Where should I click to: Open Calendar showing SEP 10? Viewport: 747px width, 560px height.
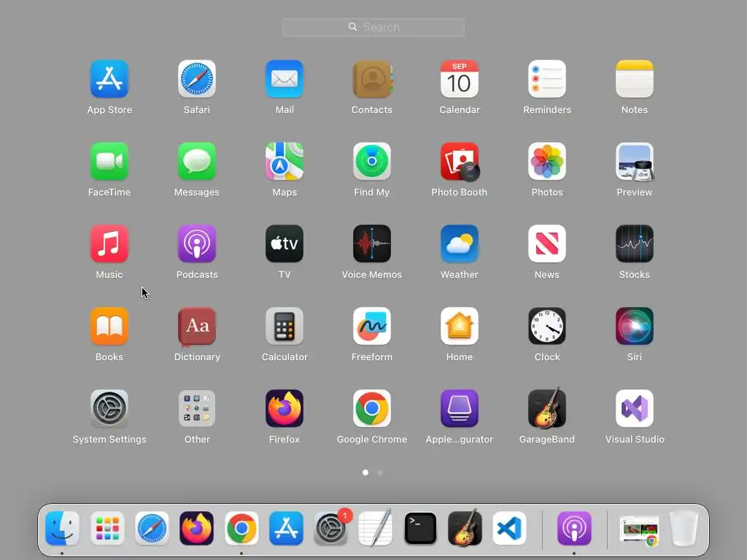460,79
